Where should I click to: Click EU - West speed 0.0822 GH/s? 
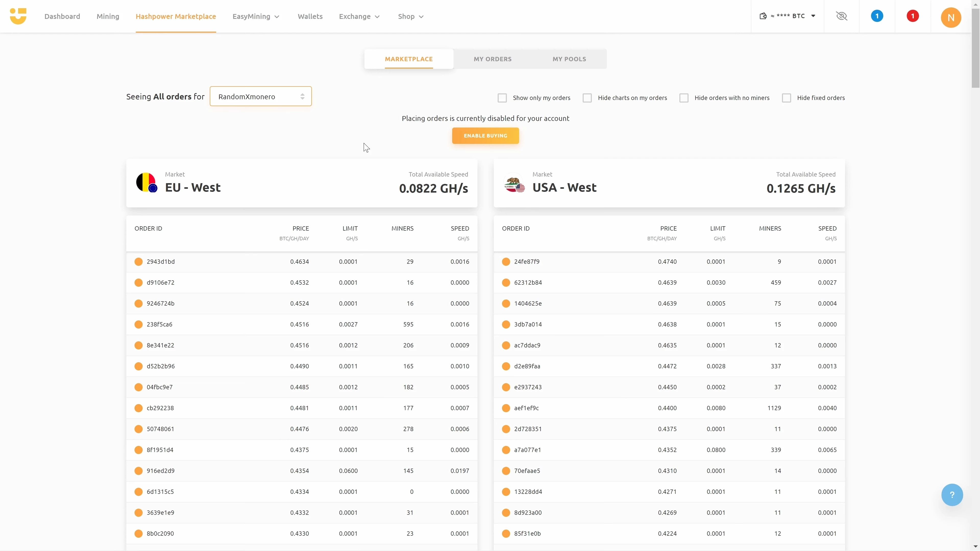(x=434, y=188)
